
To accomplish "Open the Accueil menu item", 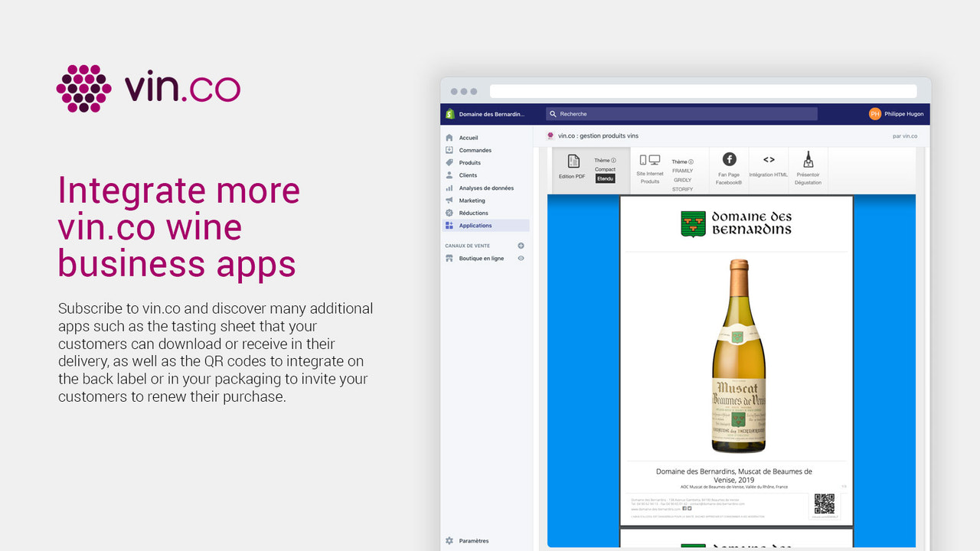I will (x=468, y=138).
